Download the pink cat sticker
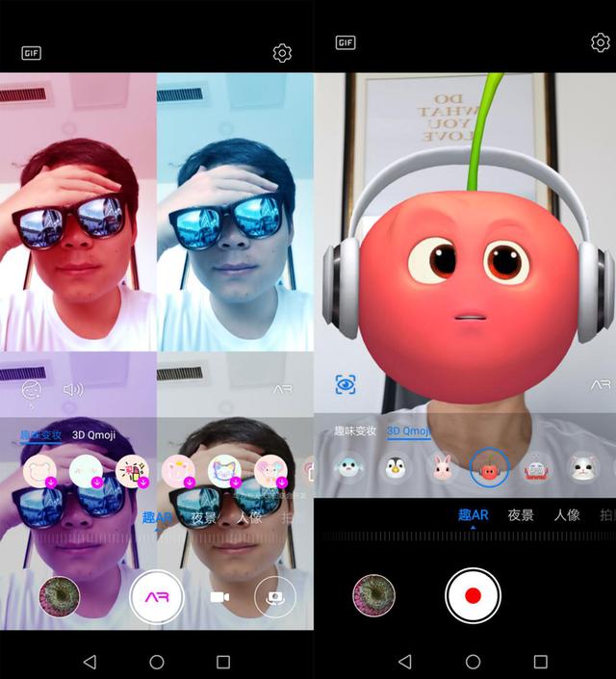 click(178, 471)
